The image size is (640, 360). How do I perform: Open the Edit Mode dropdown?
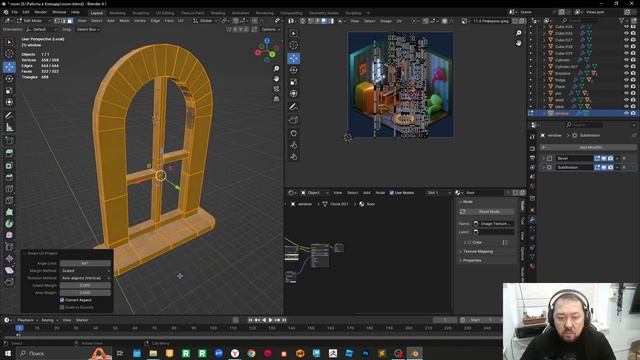click(34, 20)
